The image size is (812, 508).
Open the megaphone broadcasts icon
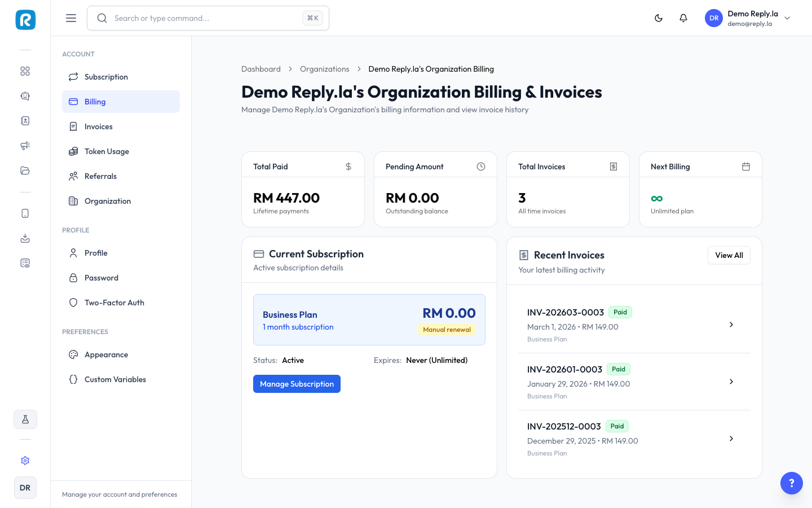pos(25,146)
